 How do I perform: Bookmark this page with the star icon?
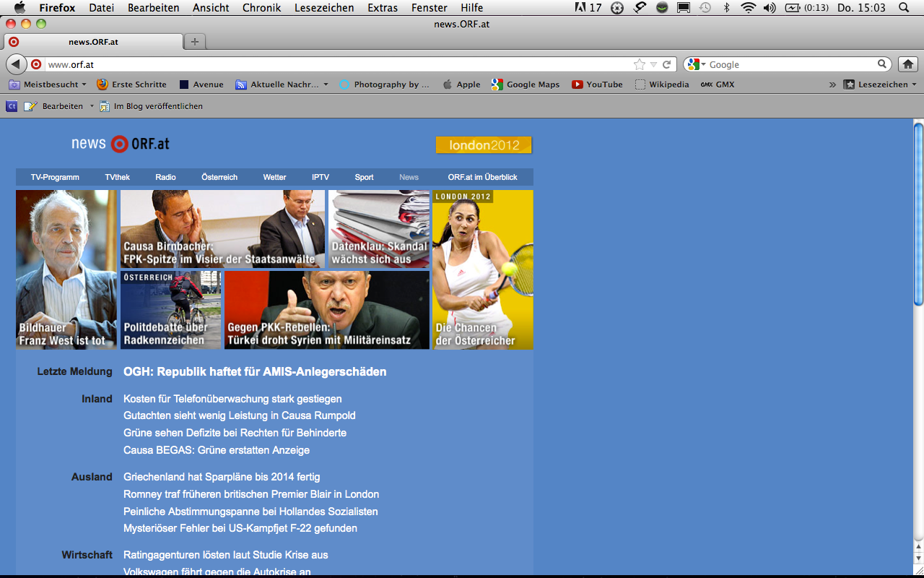[639, 64]
